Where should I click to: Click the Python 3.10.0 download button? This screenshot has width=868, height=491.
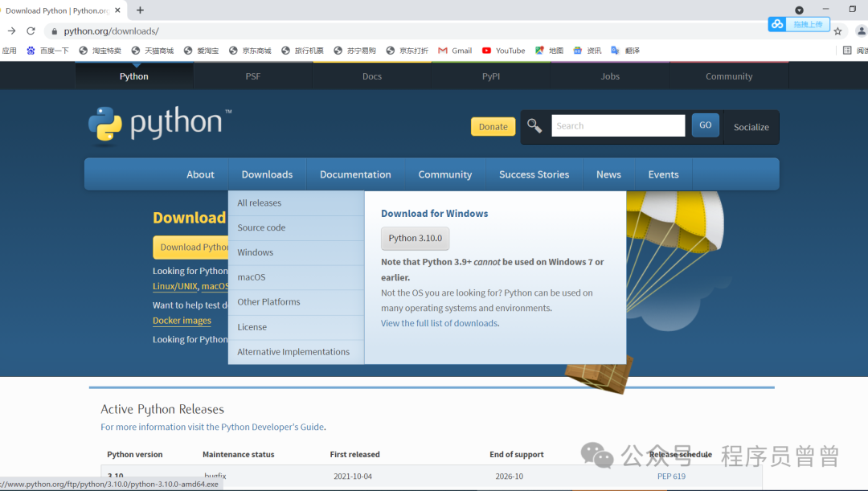point(415,239)
